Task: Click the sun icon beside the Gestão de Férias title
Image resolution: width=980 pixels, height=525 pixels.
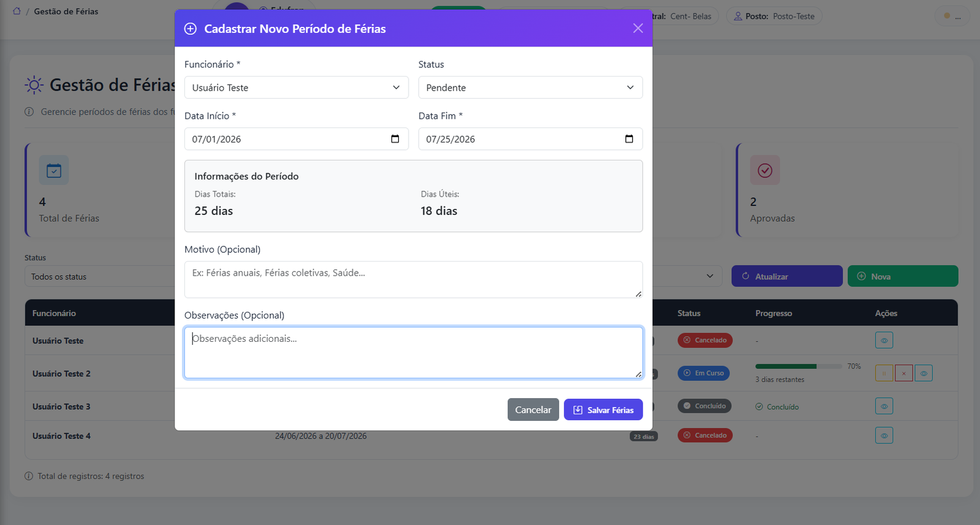Action: 34,85
